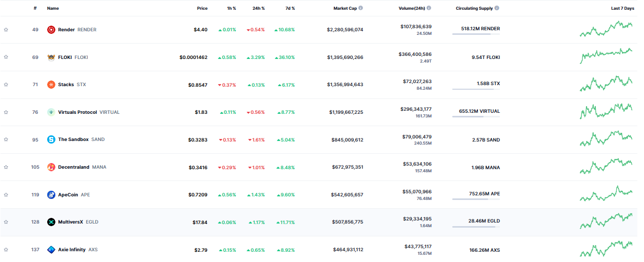Click the ApeCoin logo icon

pos(51,195)
